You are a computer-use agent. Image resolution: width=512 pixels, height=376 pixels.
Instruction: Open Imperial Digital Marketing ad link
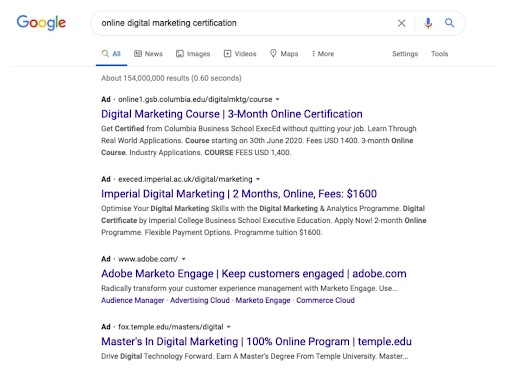(x=239, y=194)
